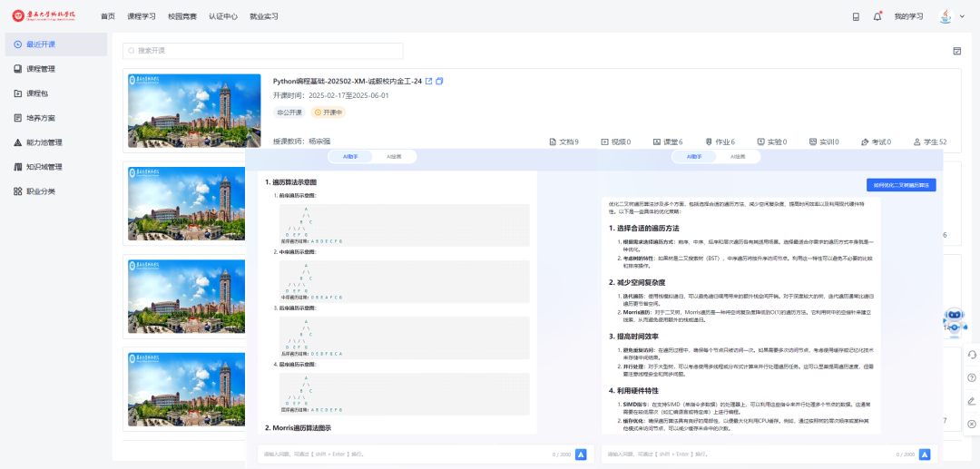Select AI绘画 tab in right AI panel

pyautogui.click(x=738, y=157)
